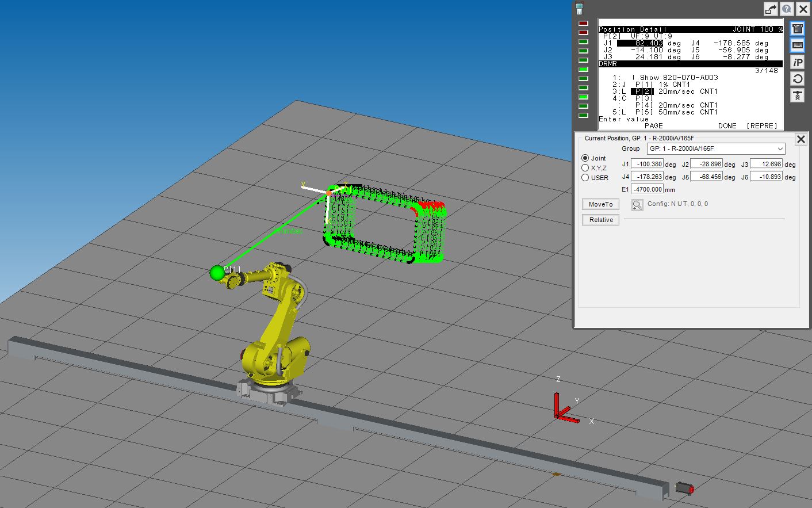Click PAGE softkey on pendant screen
This screenshot has height=508, width=812.
(x=653, y=125)
